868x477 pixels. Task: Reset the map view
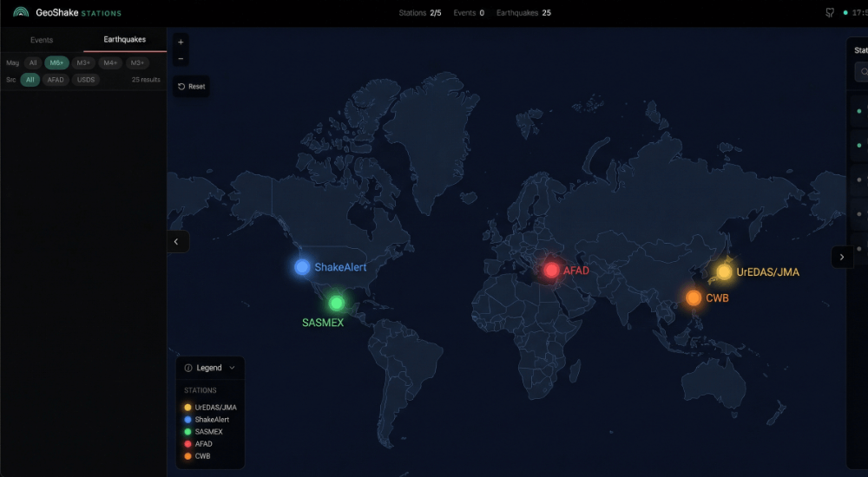pyautogui.click(x=192, y=87)
